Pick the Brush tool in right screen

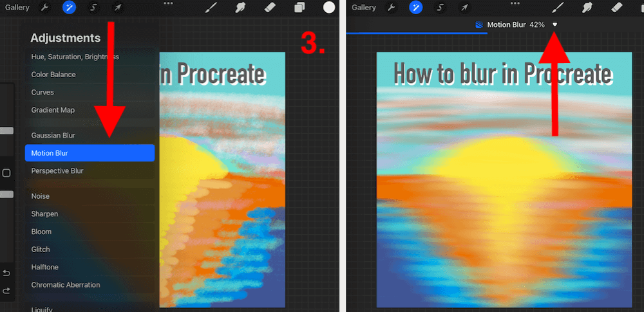tap(557, 7)
